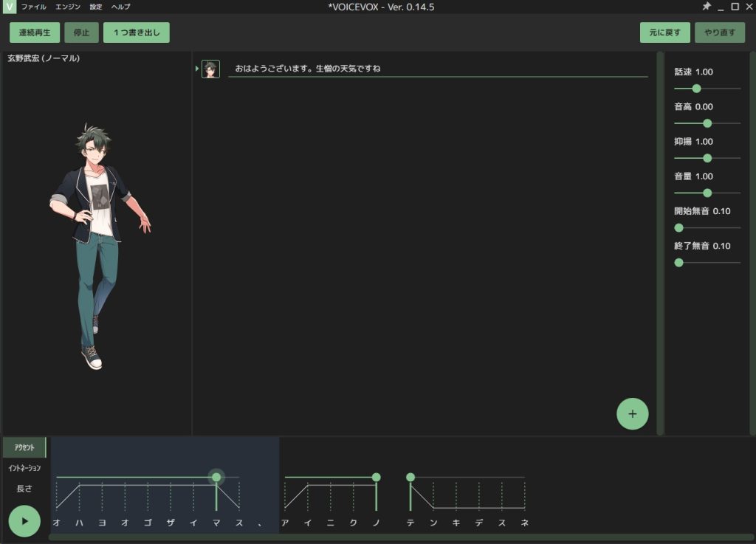The image size is (756, 544).
Task: Click the 連続再生 button
Action: tap(35, 32)
